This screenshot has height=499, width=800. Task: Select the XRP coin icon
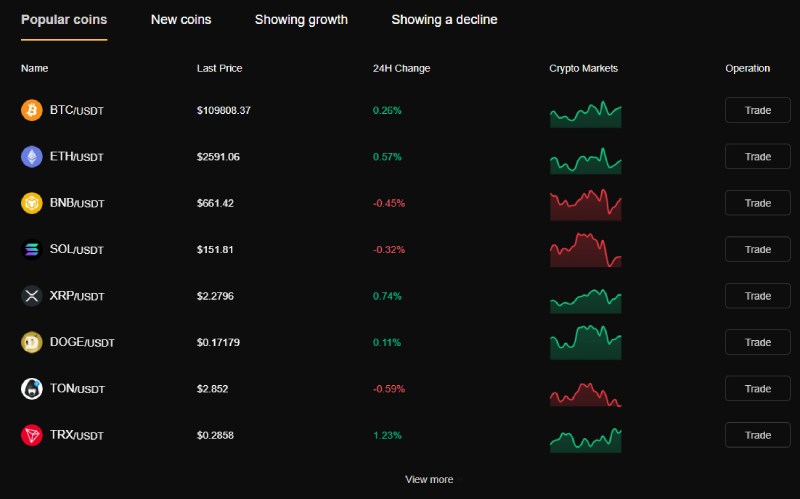point(32,296)
